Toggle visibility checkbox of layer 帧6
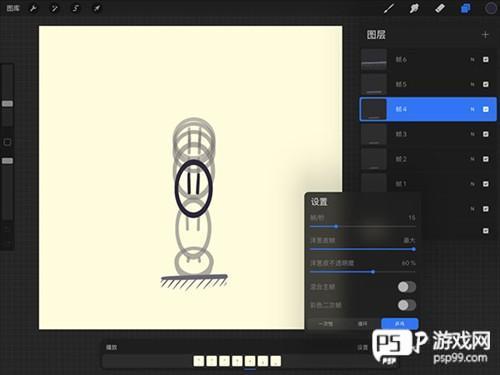Image resolution: width=500 pixels, height=375 pixels. [x=486, y=59]
